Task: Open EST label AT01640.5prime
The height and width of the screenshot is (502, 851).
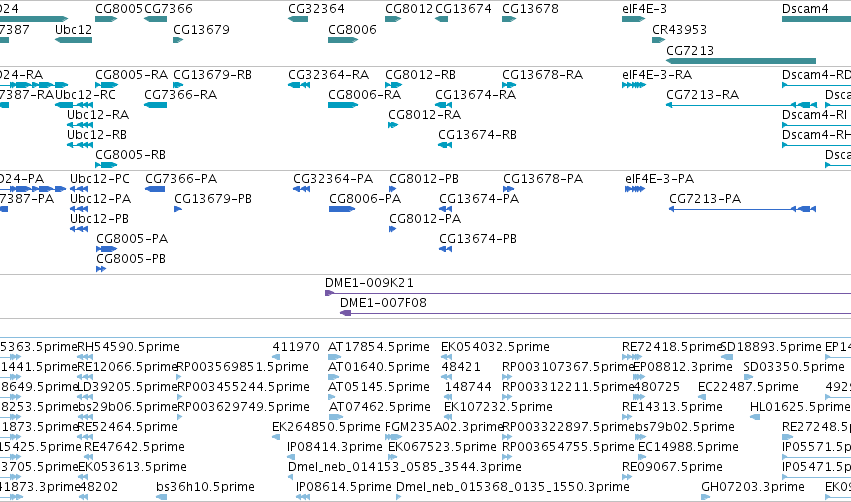Action: pos(378,367)
